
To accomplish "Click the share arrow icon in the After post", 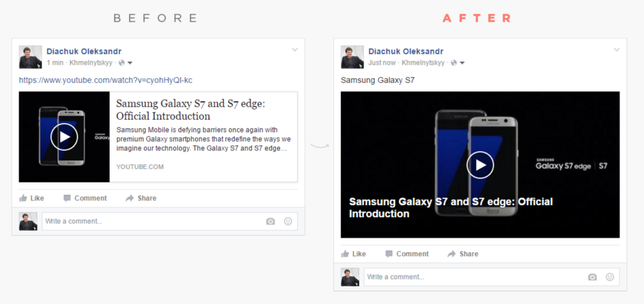I will pos(452,254).
